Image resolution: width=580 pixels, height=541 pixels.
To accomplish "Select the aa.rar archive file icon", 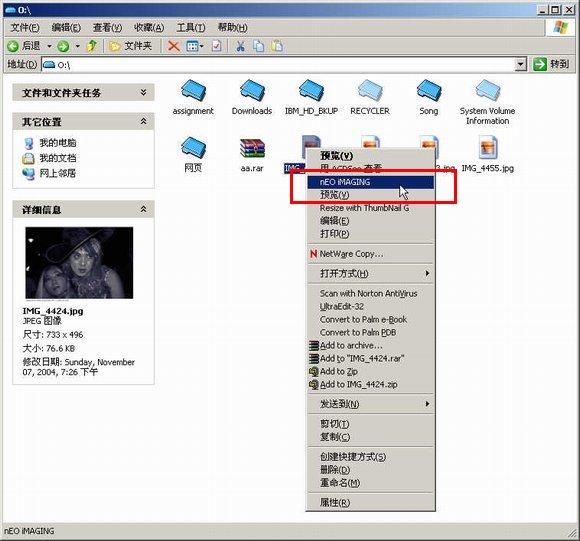I will [252, 149].
